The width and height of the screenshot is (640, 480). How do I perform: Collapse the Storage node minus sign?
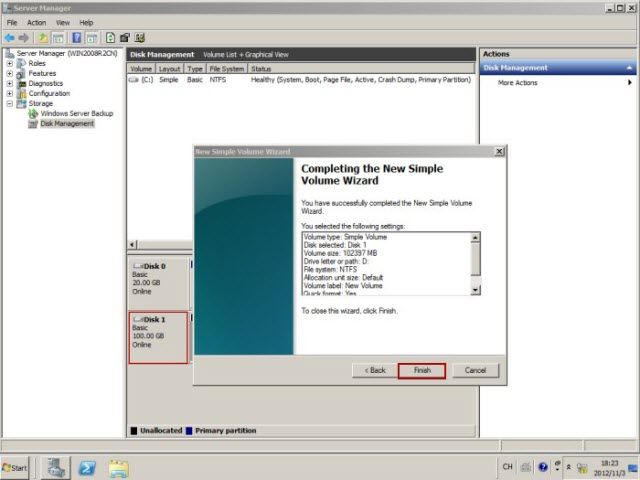[x=10, y=104]
